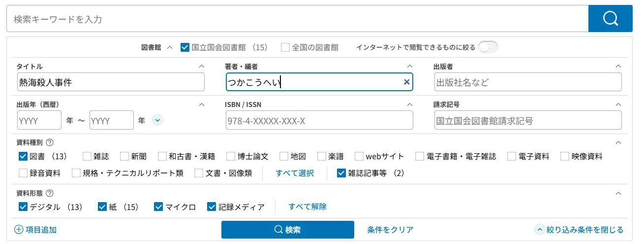The height and width of the screenshot is (244, 644).
Task: Collapse 資料形態 section chevron
Action: pos(618,193)
